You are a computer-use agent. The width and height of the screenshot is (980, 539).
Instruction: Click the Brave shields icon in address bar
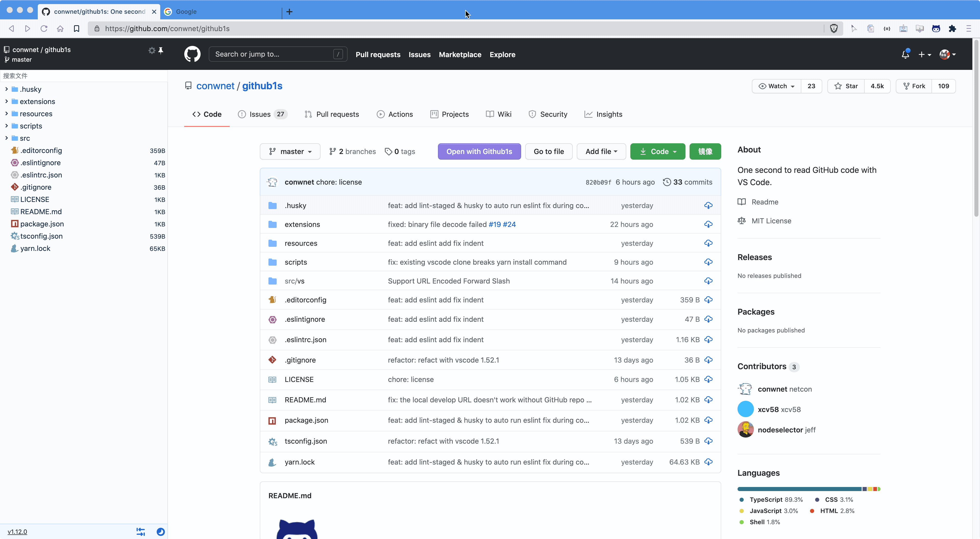point(834,29)
